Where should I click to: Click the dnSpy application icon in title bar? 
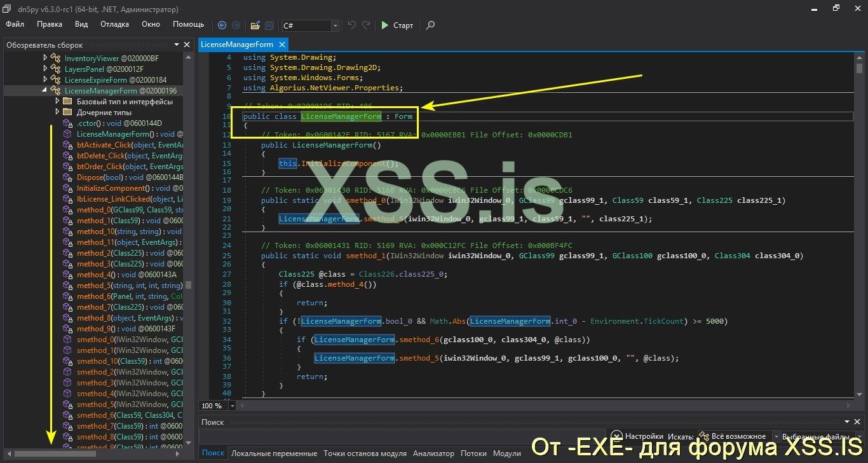pyautogui.click(x=8, y=9)
